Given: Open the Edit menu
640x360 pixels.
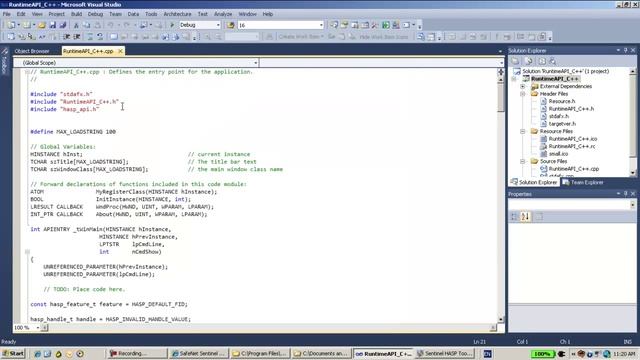Looking at the screenshot, I should click(21, 14).
